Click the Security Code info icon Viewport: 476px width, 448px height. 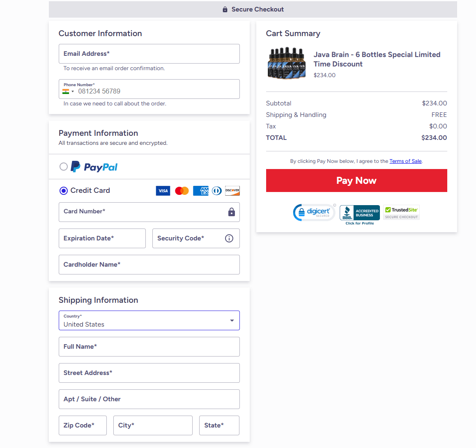point(229,238)
